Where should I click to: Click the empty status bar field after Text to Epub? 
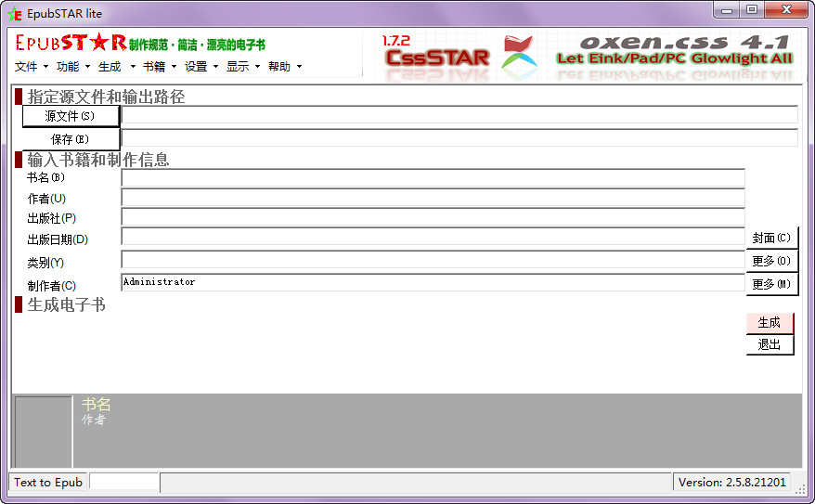tap(123, 482)
